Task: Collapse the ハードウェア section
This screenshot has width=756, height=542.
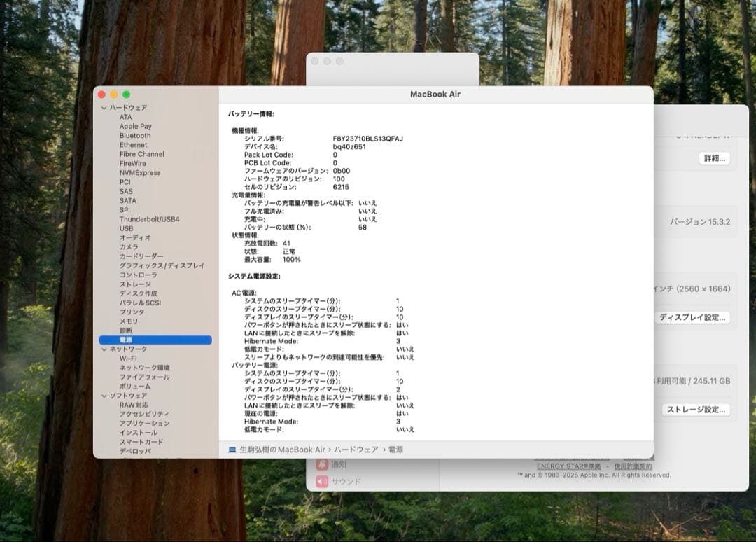Action: pyautogui.click(x=104, y=108)
